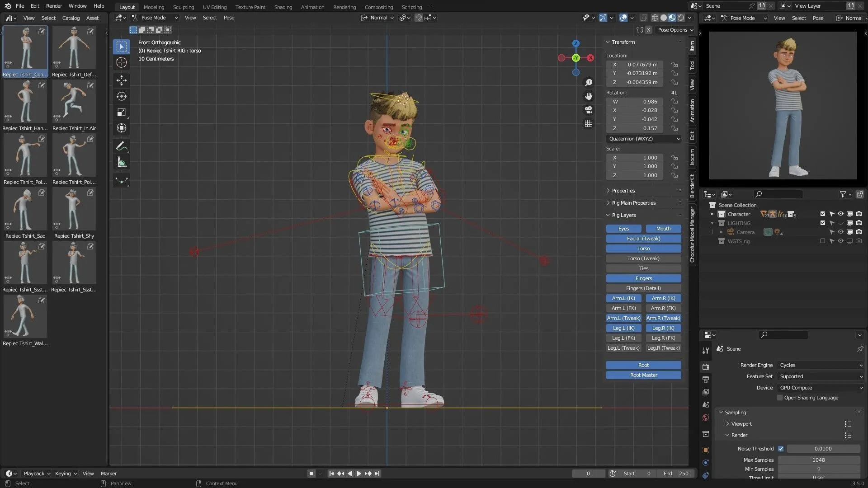Hide the WGTS_rig collection with its eye toggle
The height and width of the screenshot is (488, 868).
pos(840,241)
